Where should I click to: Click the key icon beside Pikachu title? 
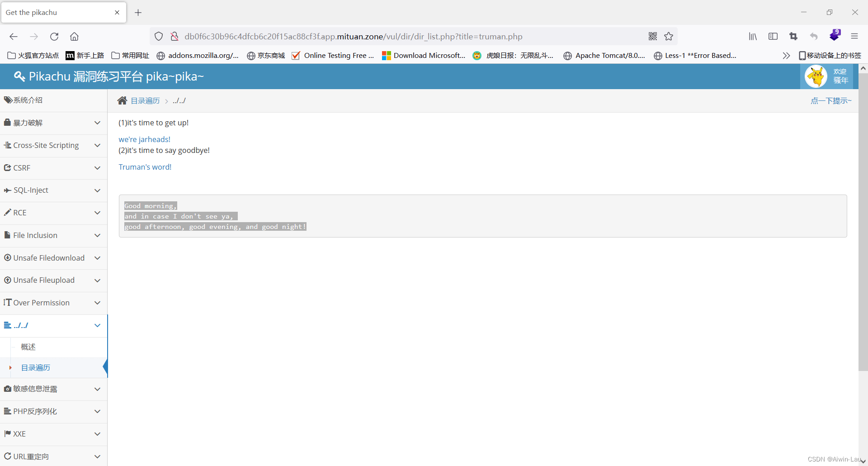(19, 76)
